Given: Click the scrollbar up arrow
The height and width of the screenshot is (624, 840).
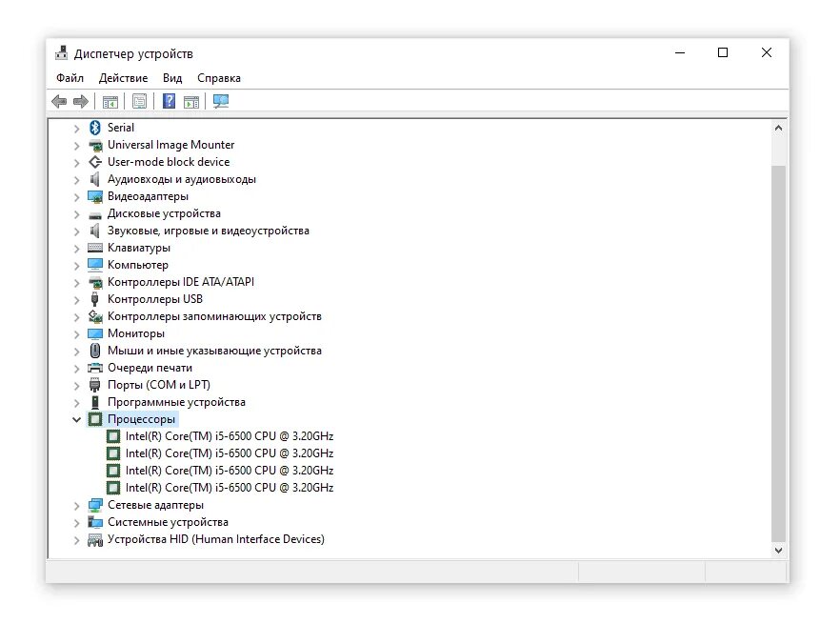Looking at the screenshot, I should click(778, 128).
